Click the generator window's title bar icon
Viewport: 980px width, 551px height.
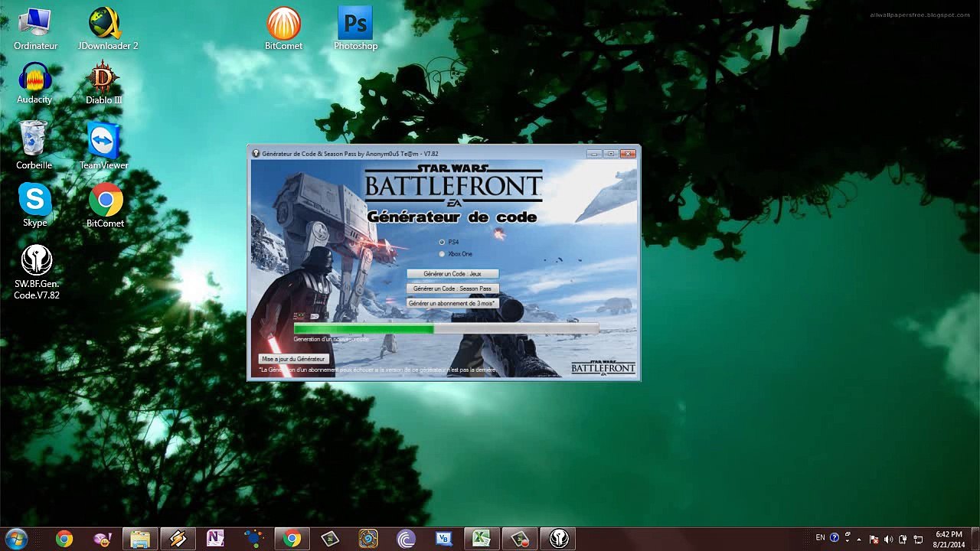(x=256, y=153)
